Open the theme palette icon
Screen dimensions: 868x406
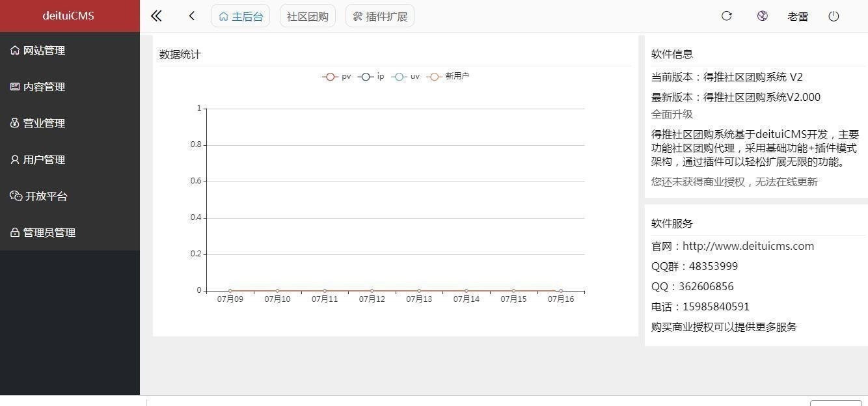(x=763, y=16)
